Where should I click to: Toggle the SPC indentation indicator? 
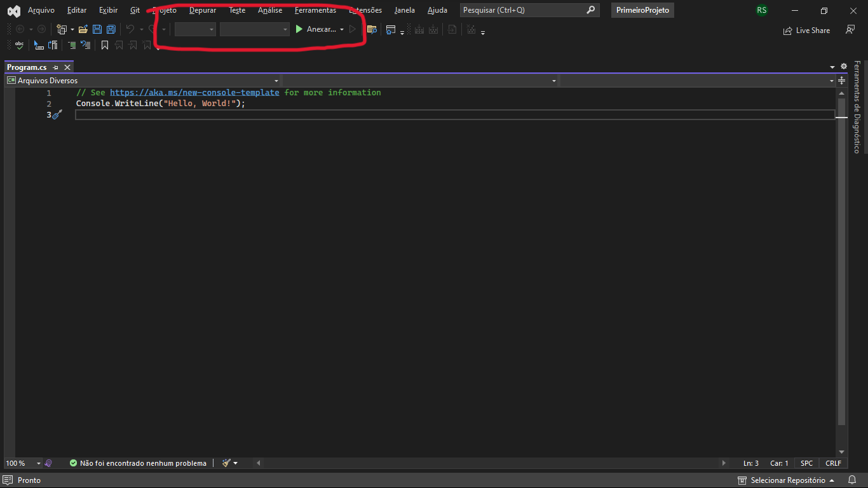(x=806, y=463)
